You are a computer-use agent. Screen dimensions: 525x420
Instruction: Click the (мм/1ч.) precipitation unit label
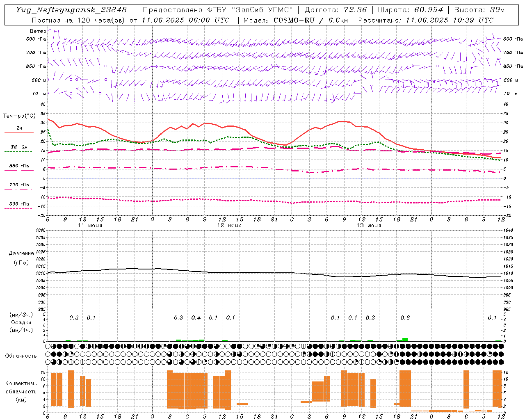click(21, 330)
